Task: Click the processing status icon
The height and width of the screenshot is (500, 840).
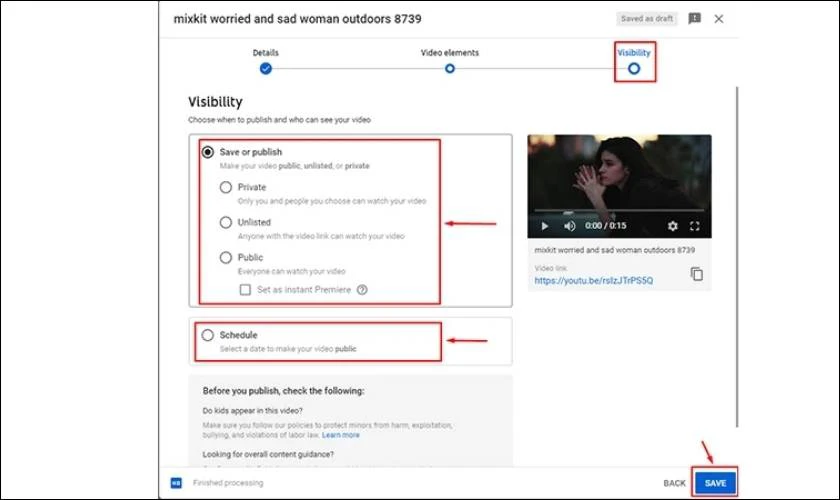Action: tap(176, 483)
